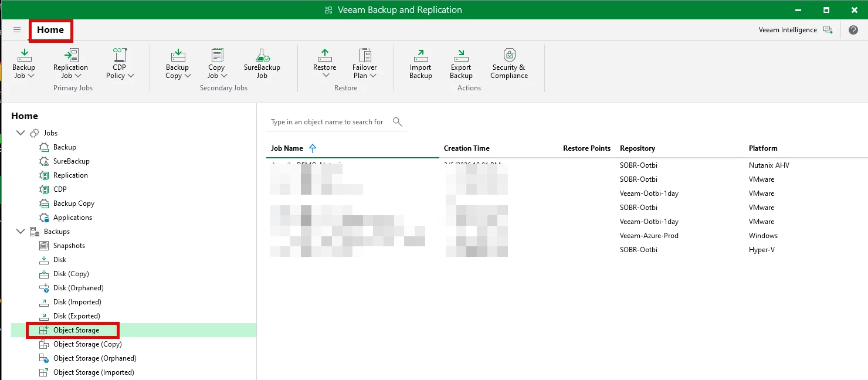
Task: Open the Restore dropdown arrow
Action: click(x=325, y=76)
